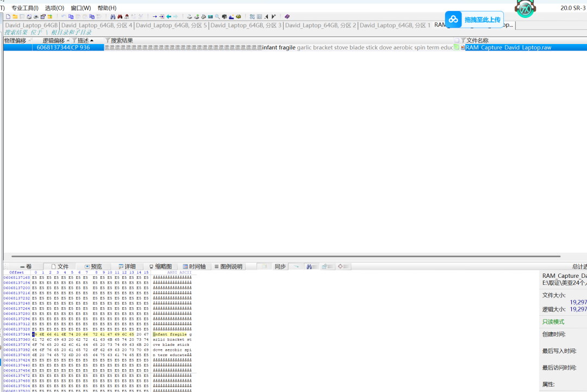Click the Copy Block toolbar icon
Screen dimensions: 587x392
(x=71, y=16)
